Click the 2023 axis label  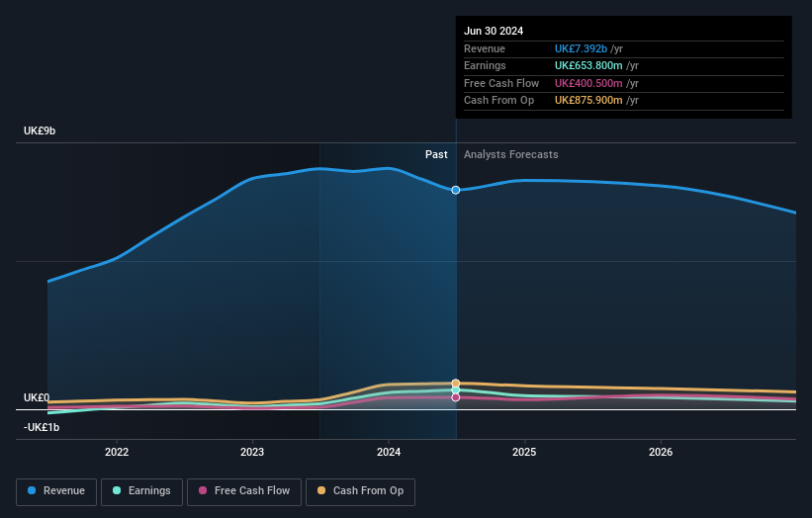point(252,452)
